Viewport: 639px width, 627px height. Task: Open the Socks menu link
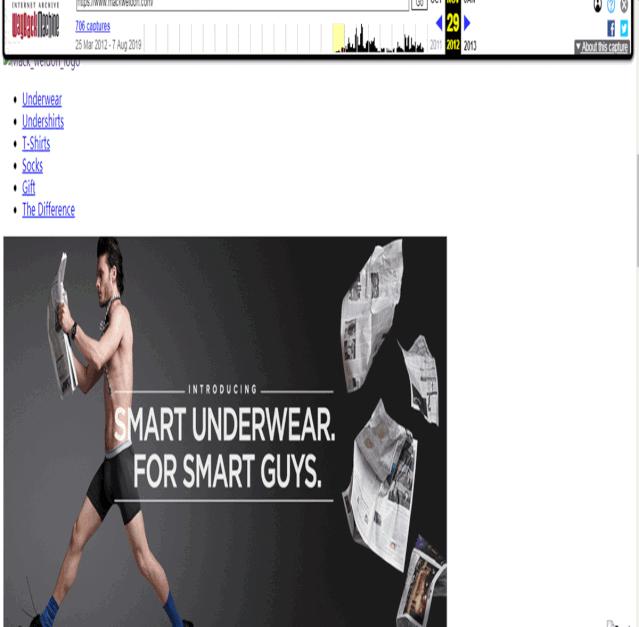33,165
